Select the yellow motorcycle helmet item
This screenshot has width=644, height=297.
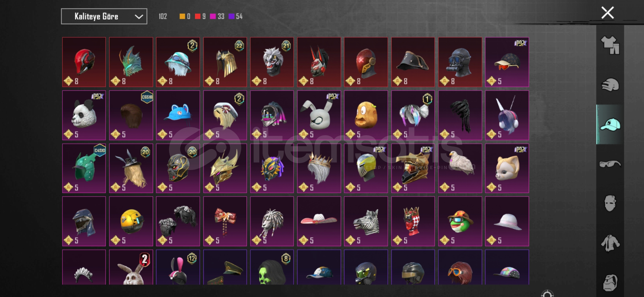pos(131,221)
